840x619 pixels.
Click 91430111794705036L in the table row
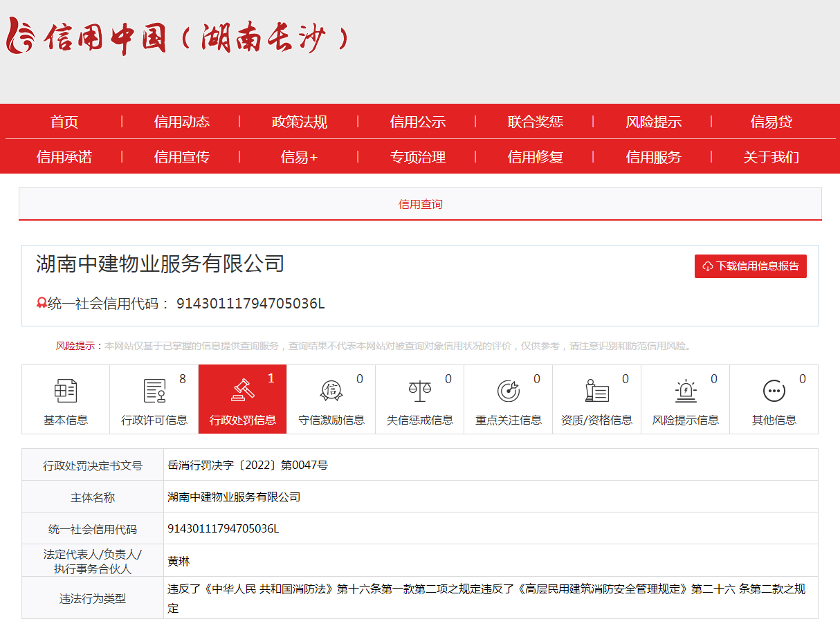pos(223,528)
